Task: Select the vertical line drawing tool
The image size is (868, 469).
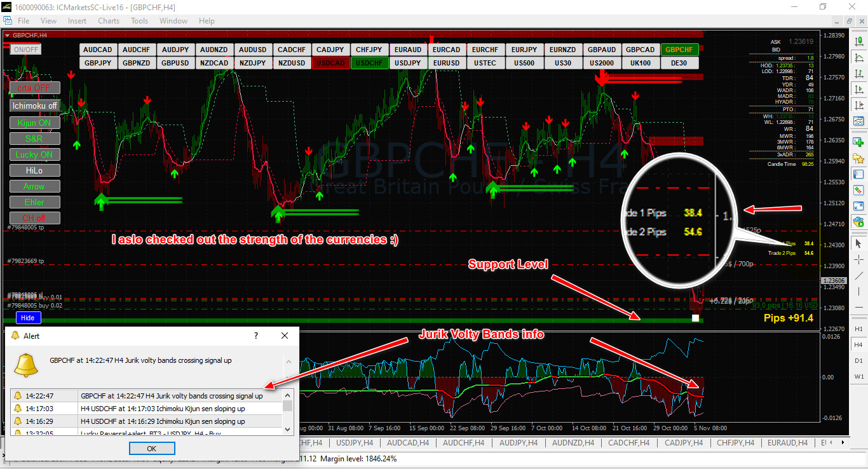Action: (859, 292)
